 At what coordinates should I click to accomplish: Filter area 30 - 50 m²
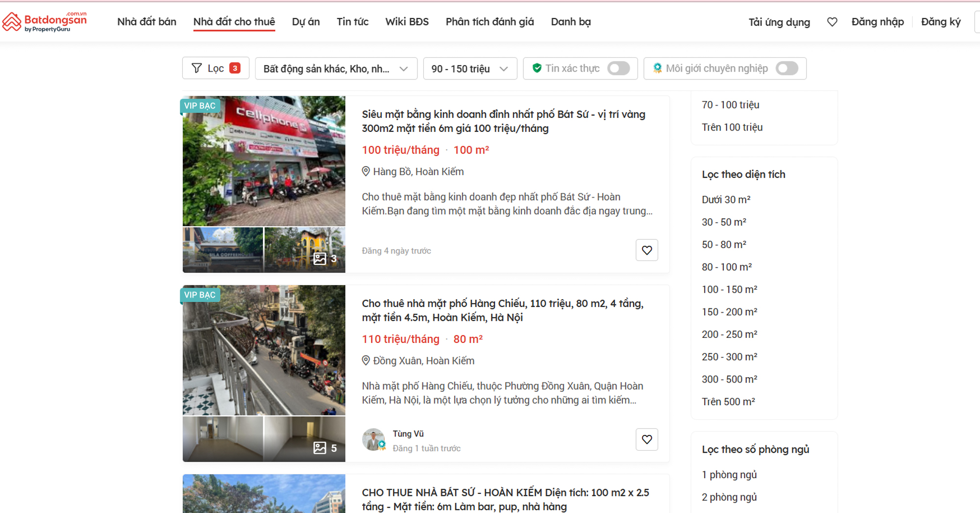724,222
